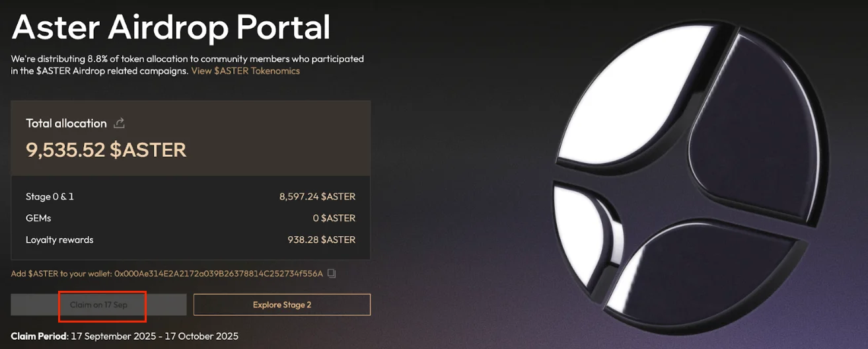Image resolution: width=868 pixels, height=349 pixels.
Task: Copy the $ASTER contract address
Action: point(332,274)
